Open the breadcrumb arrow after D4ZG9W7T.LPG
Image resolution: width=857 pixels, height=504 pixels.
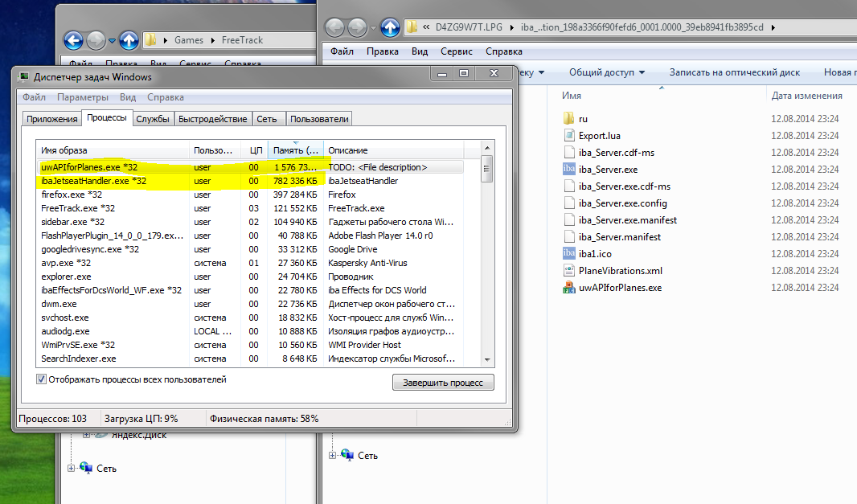point(511,27)
